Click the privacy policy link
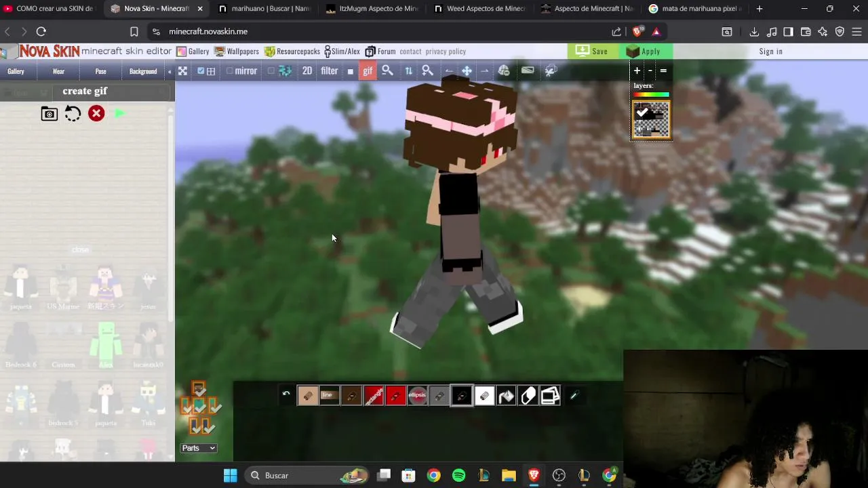This screenshot has height=488, width=868. coord(446,52)
